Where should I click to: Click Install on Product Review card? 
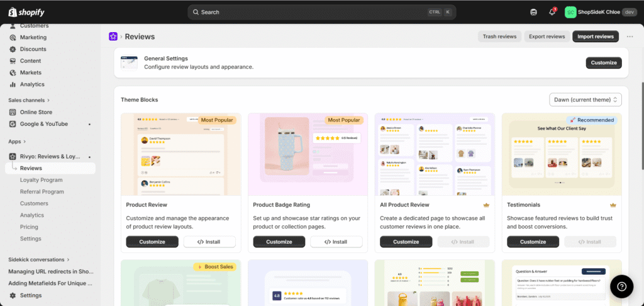coord(209,242)
